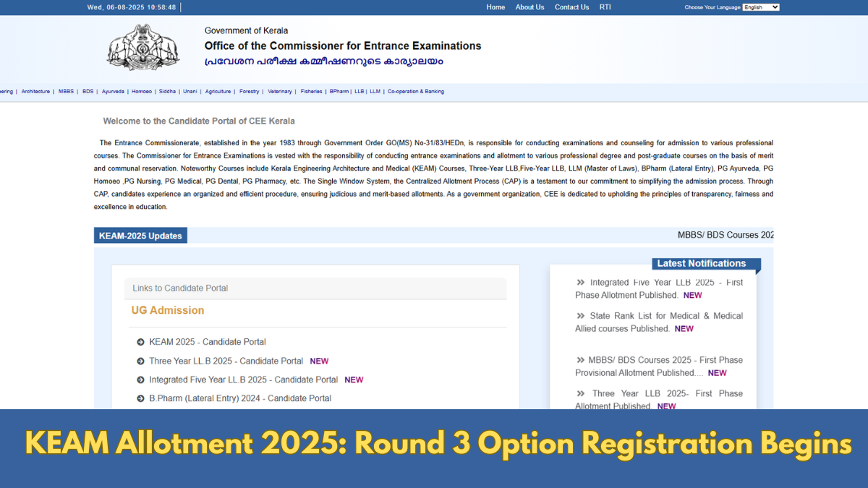Click the arrow bullet beside KEAM 2025
The image size is (868, 488).
point(140,342)
